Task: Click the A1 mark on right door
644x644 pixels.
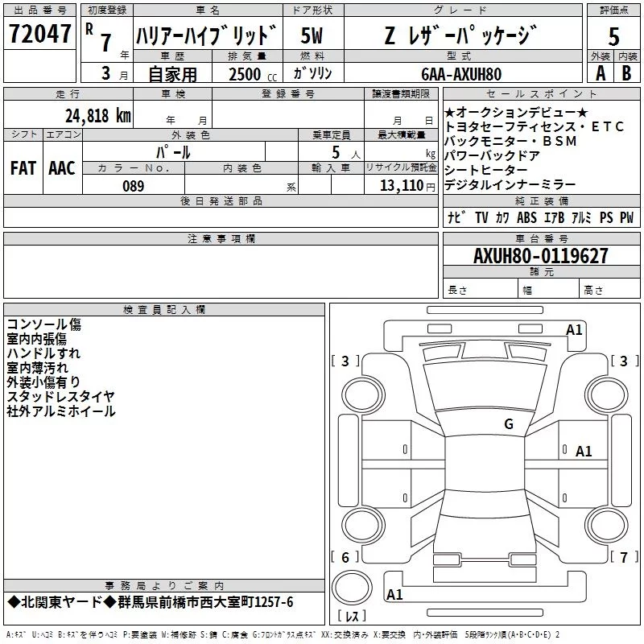Action: tap(583, 452)
